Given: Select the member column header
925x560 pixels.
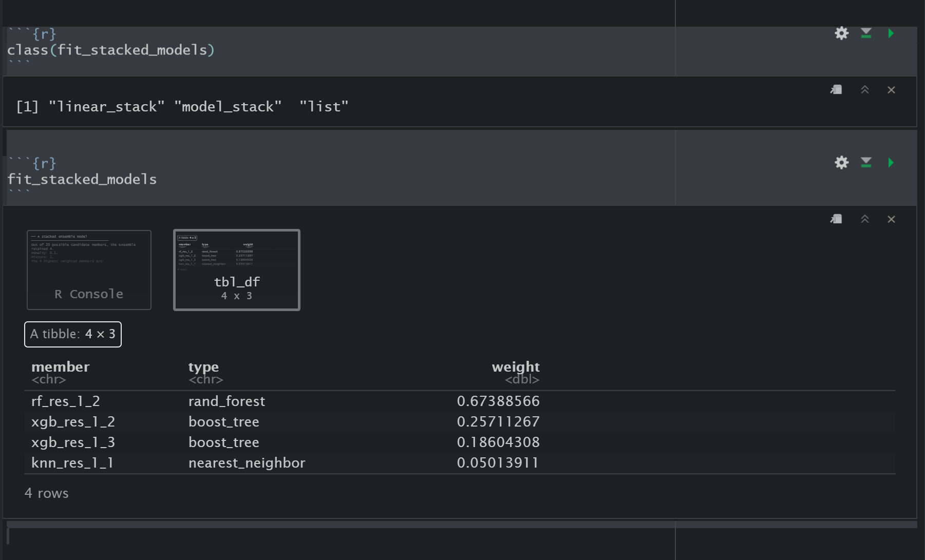Looking at the screenshot, I should 60,366.
